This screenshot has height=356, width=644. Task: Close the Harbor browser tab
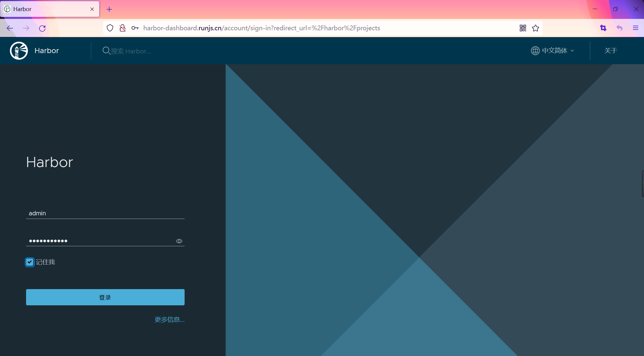pyautogui.click(x=92, y=9)
